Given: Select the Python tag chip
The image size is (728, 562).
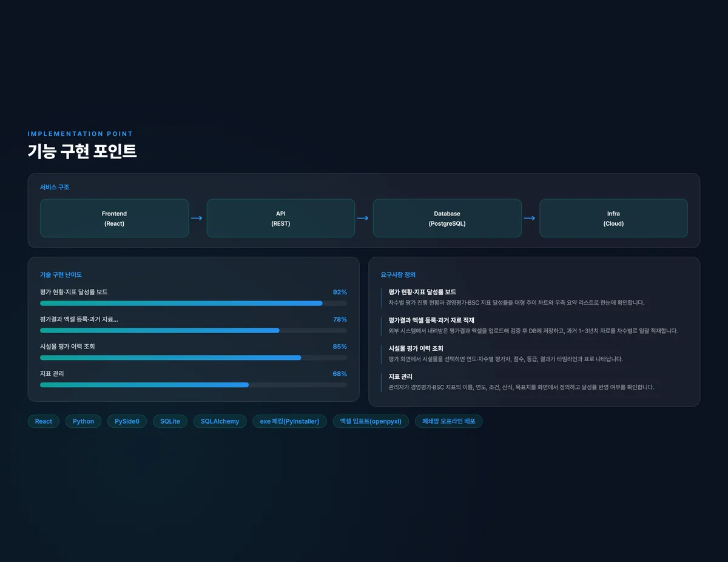Looking at the screenshot, I should coord(83,421).
